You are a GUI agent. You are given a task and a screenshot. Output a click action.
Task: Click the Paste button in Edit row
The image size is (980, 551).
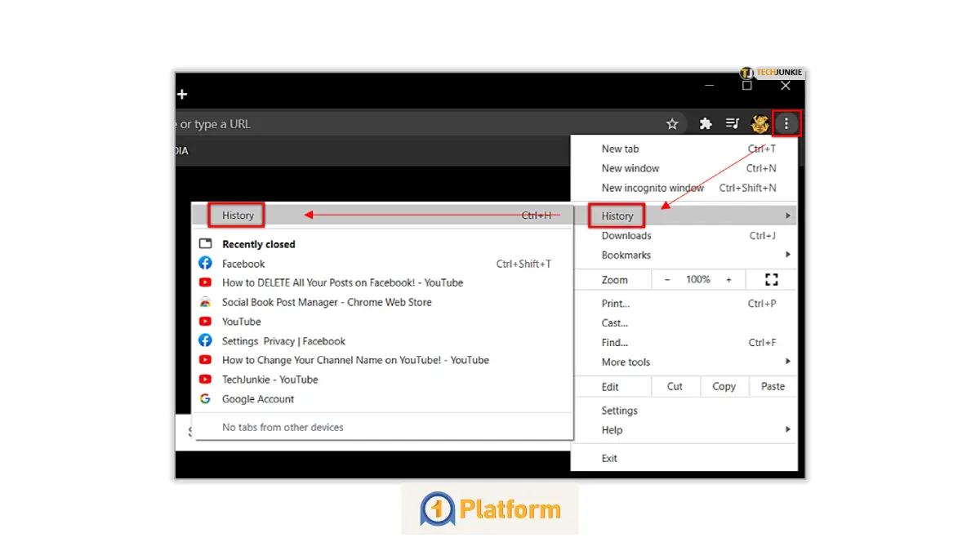pos(773,386)
